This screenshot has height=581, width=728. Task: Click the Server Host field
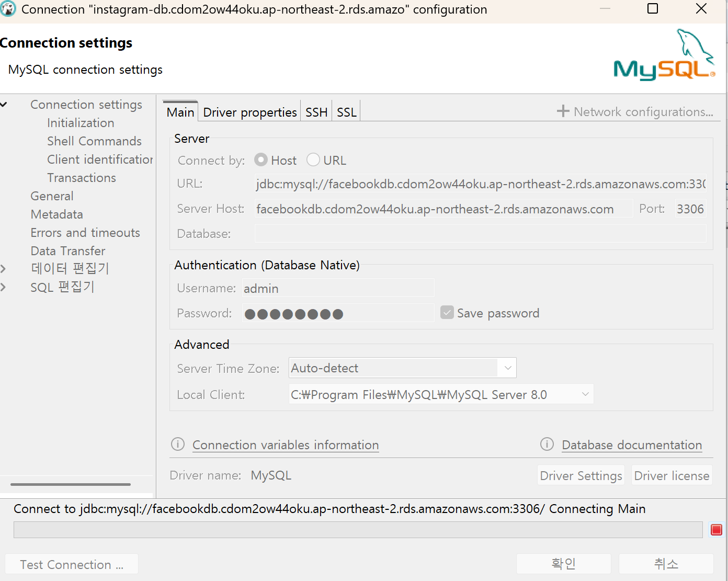[x=443, y=209]
